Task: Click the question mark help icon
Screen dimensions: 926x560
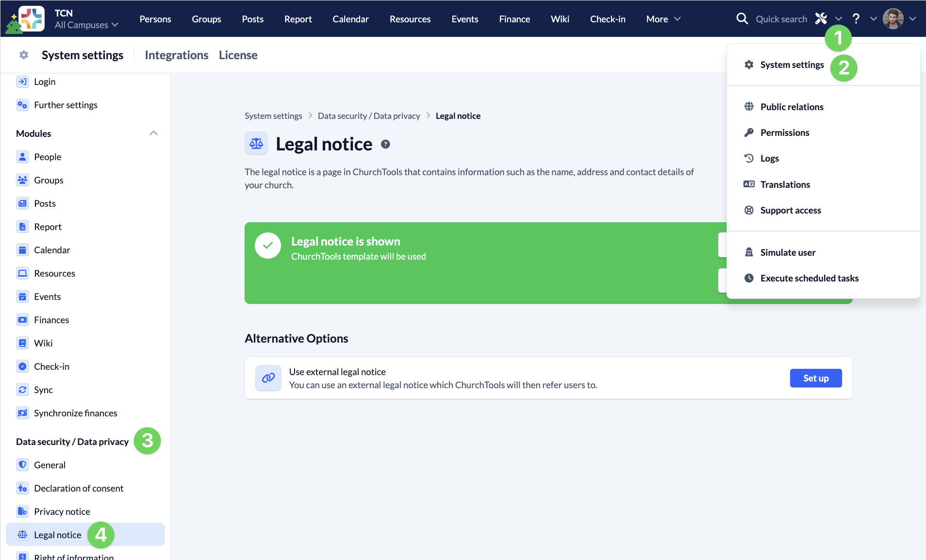Action: 856,19
